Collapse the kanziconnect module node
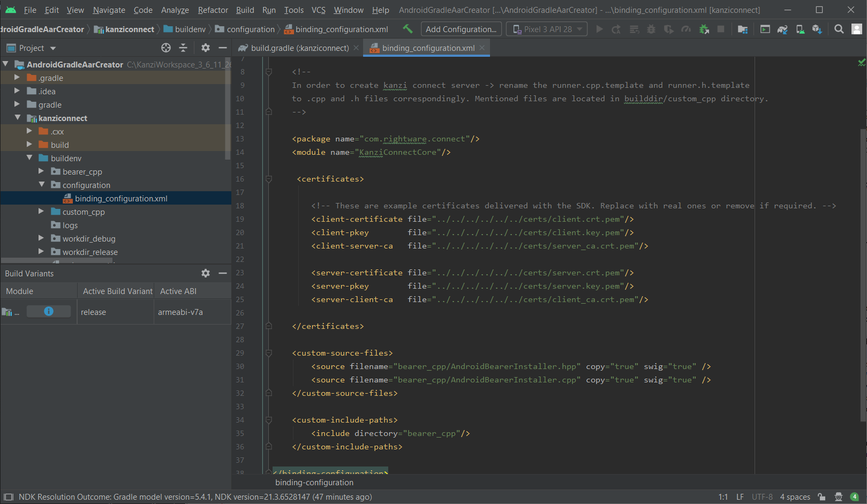Screen dimensions: 867x504 pos(18,118)
